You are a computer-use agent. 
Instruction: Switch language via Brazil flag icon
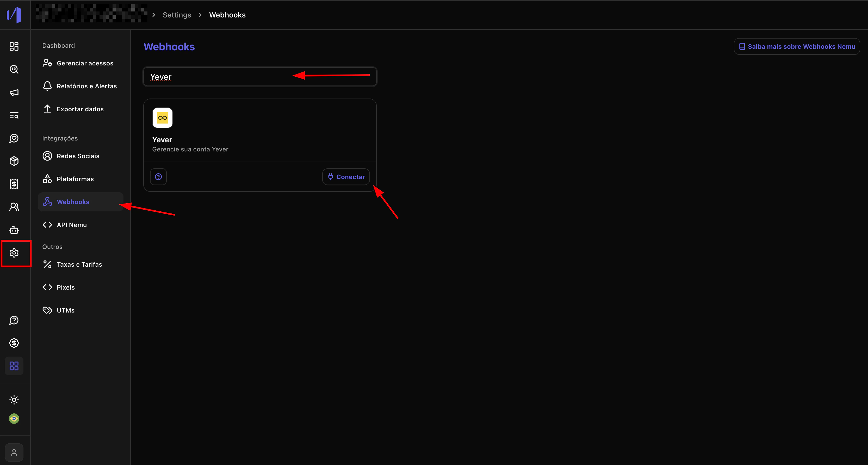[x=14, y=419]
